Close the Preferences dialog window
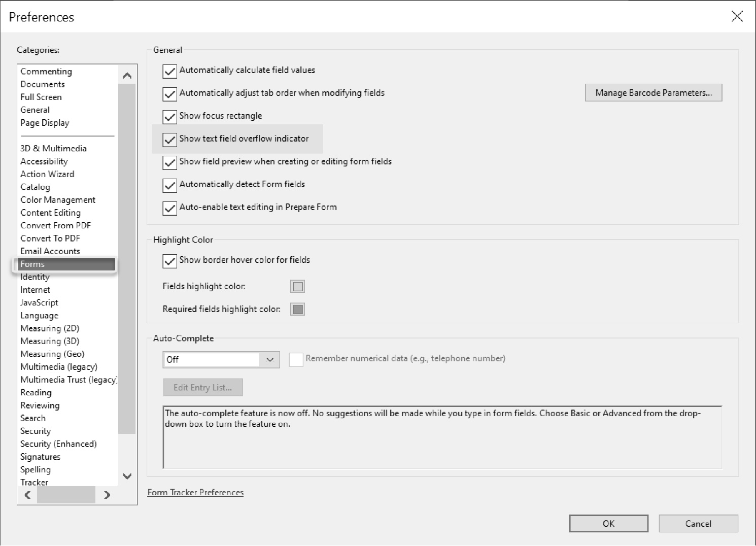 pyautogui.click(x=737, y=17)
